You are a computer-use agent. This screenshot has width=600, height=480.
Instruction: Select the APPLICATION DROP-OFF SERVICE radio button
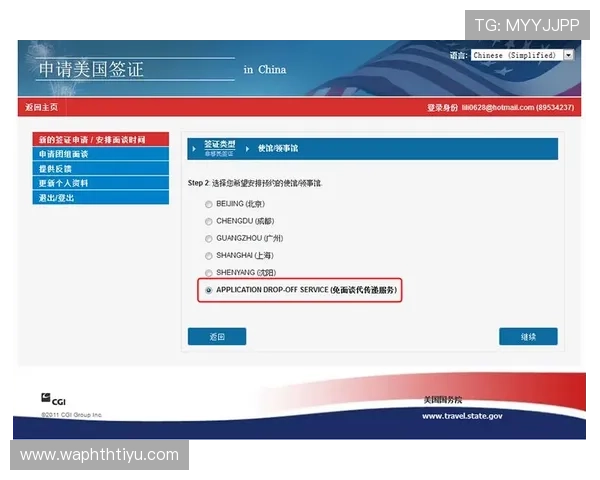coord(209,290)
